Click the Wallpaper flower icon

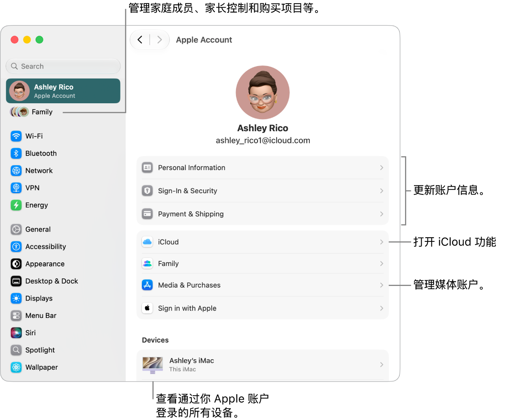pyautogui.click(x=16, y=367)
